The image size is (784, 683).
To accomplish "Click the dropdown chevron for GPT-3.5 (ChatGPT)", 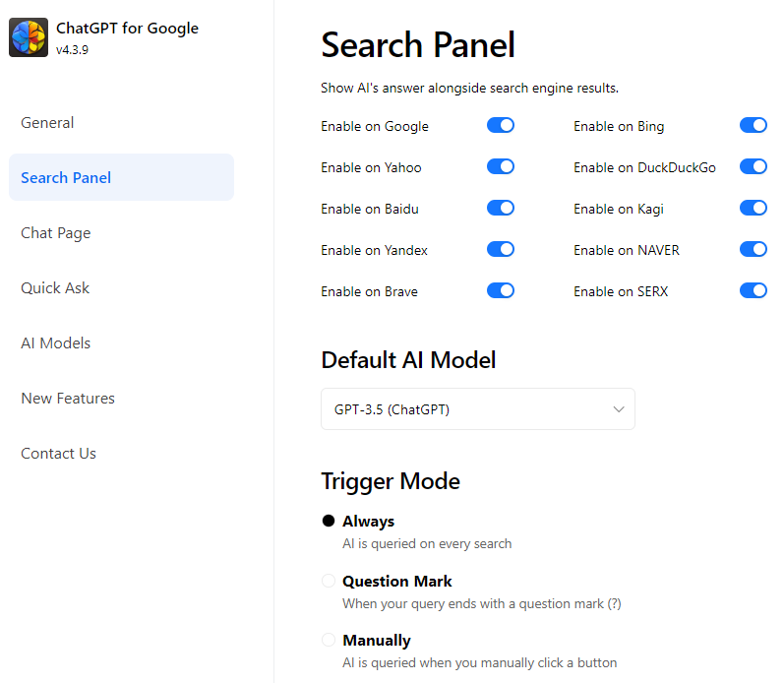I will [x=619, y=409].
